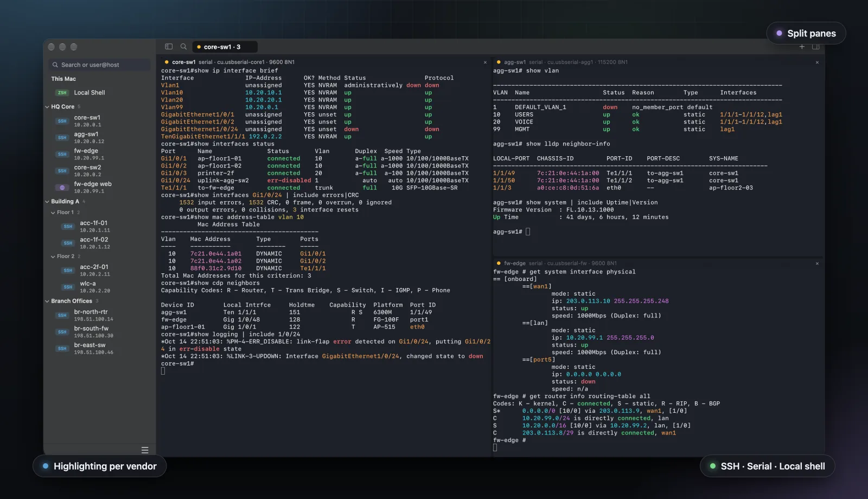Focus the Search or user@host field
This screenshot has height=499, width=868.
99,65
